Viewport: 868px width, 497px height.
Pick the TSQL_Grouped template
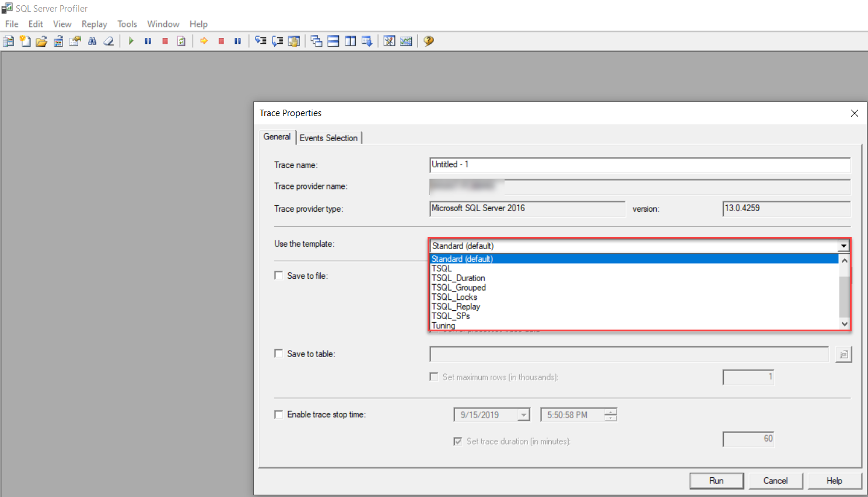pyautogui.click(x=634, y=288)
